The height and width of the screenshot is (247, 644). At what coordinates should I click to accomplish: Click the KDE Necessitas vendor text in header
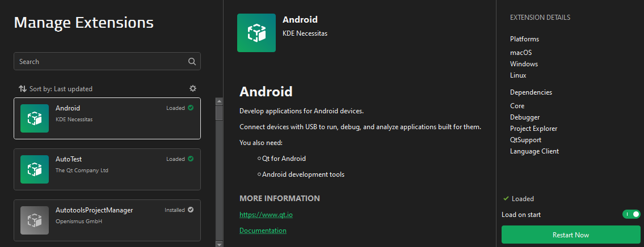coord(305,33)
